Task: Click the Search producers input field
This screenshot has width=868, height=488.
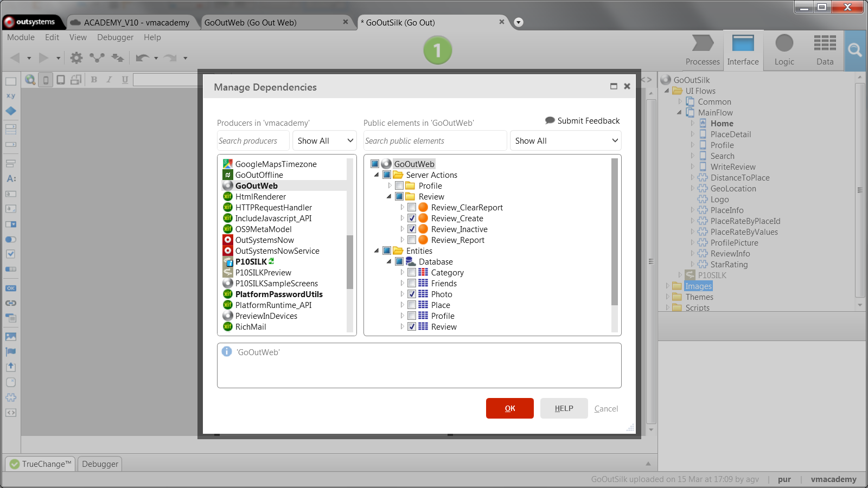Action: pyautogui.click(x=253, y=140)
